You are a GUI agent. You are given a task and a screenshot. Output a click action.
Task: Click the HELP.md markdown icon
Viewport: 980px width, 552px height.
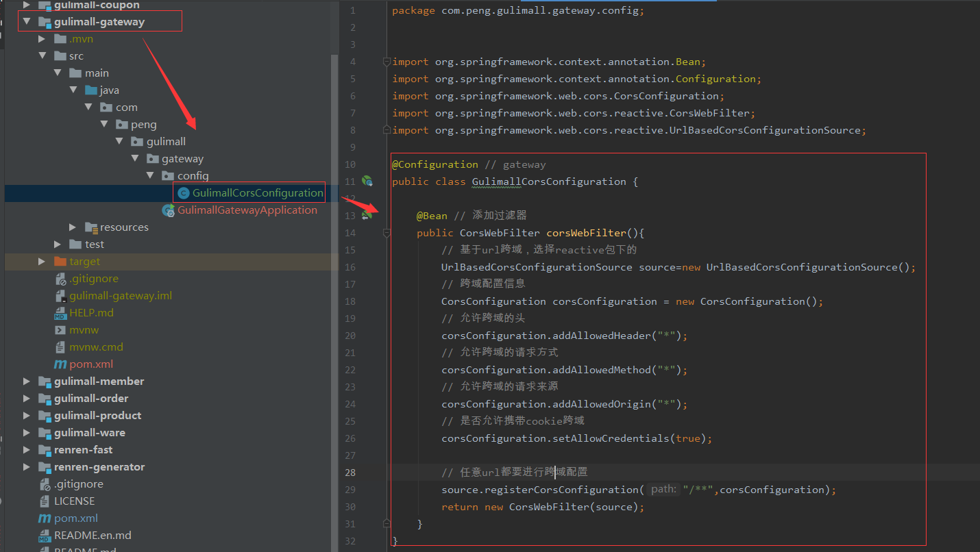60,313
